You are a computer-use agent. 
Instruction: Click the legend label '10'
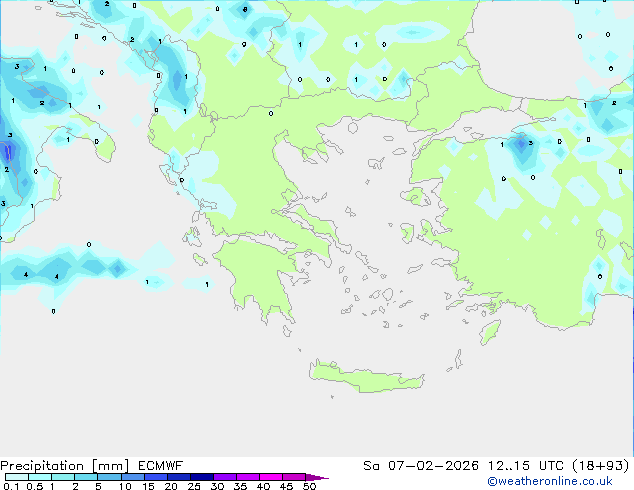(125, 486)
